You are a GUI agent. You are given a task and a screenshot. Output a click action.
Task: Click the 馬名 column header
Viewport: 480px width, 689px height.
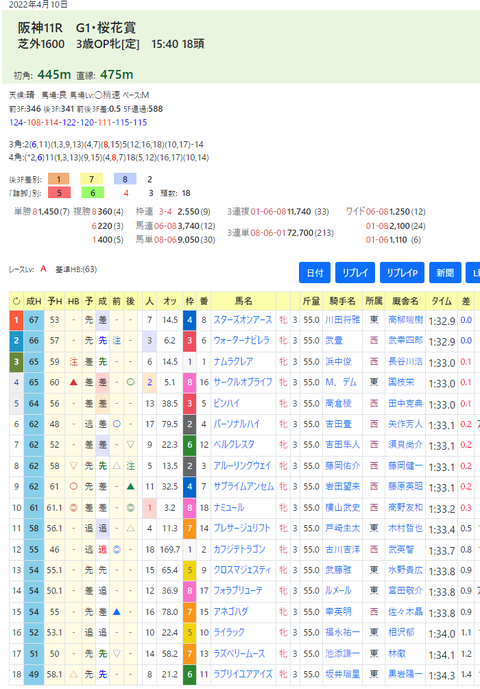(x=244, y=301)
